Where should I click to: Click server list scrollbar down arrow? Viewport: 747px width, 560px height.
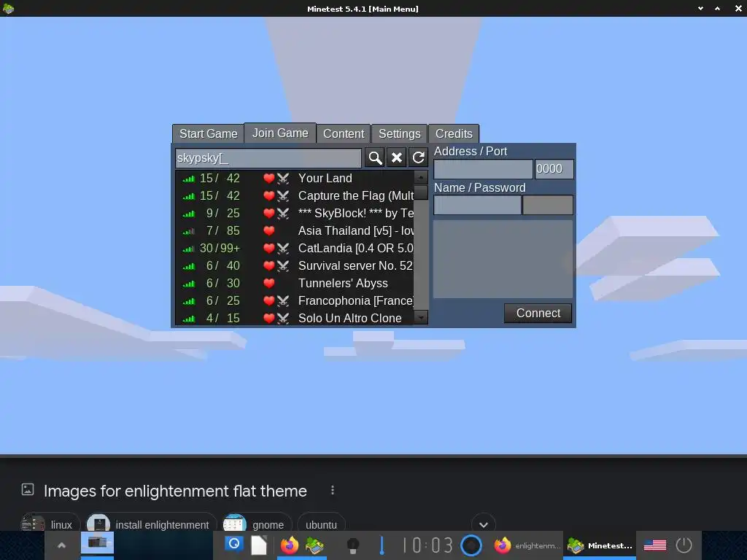coord(421,317)
